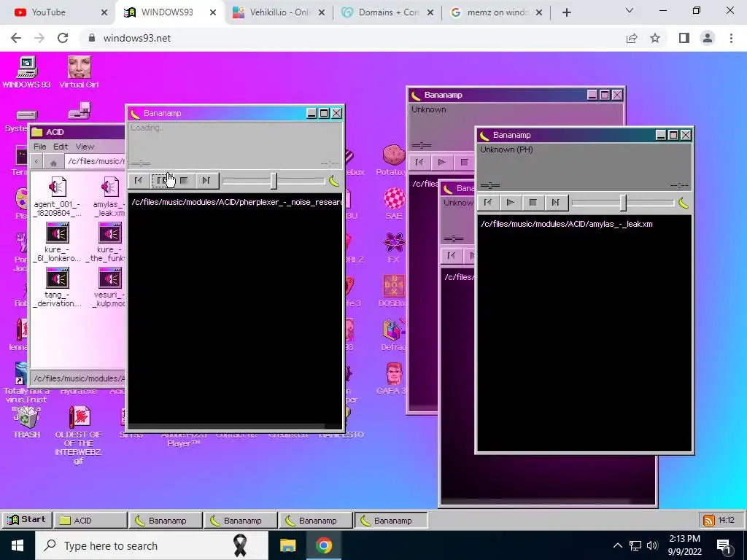Open RSS feed icon in Windows93 tray
The image size is (747, 560).
coord(709,521)
